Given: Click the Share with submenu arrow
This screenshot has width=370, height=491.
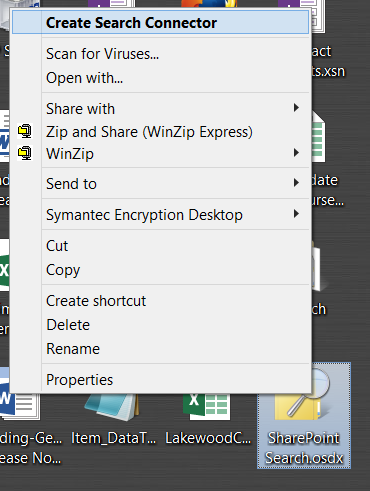Looking at the screenshot, I should [296, 108].
